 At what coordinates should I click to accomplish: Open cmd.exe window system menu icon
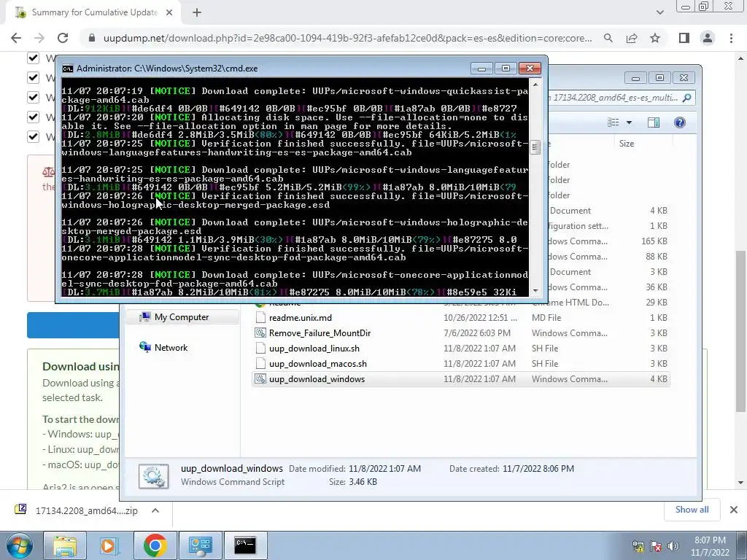(68, 69)
